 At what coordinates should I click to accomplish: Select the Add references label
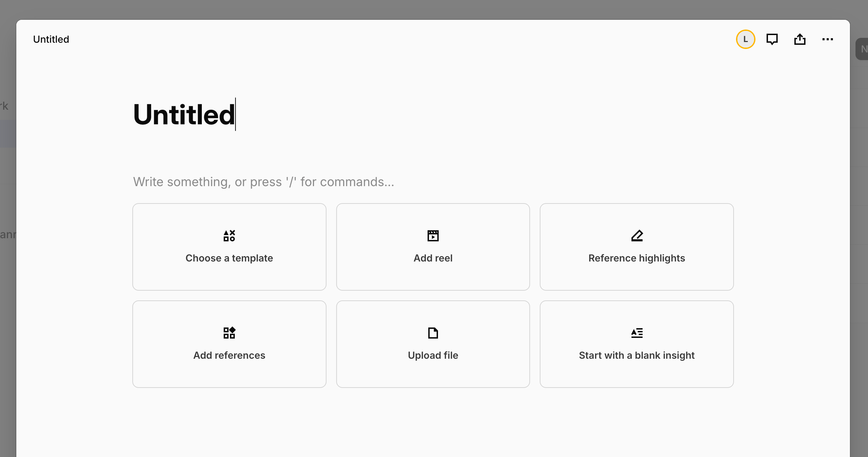(x=229, y=355)
